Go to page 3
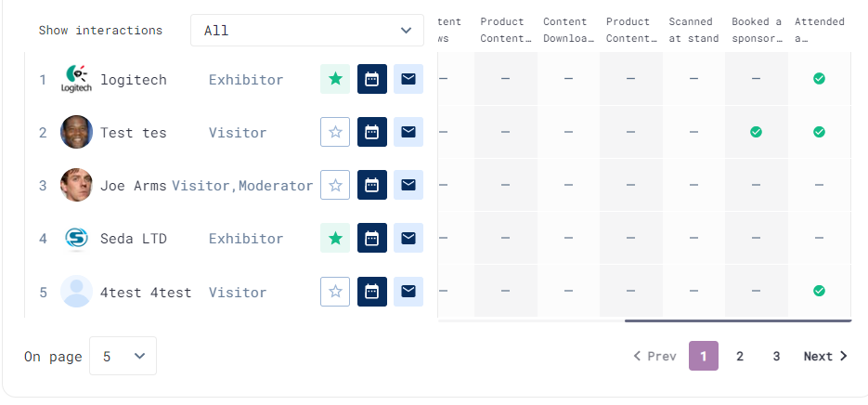The width and height of the screenshot is (868, 405). 776,357
